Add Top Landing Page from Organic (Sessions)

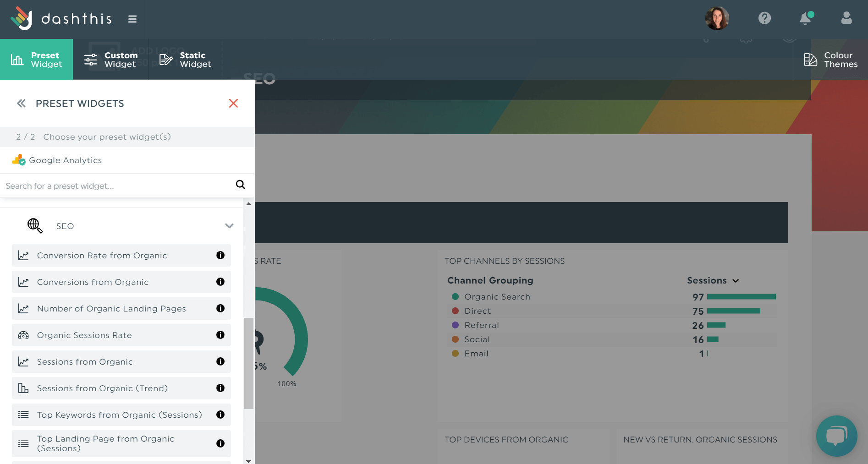[121, 443]
